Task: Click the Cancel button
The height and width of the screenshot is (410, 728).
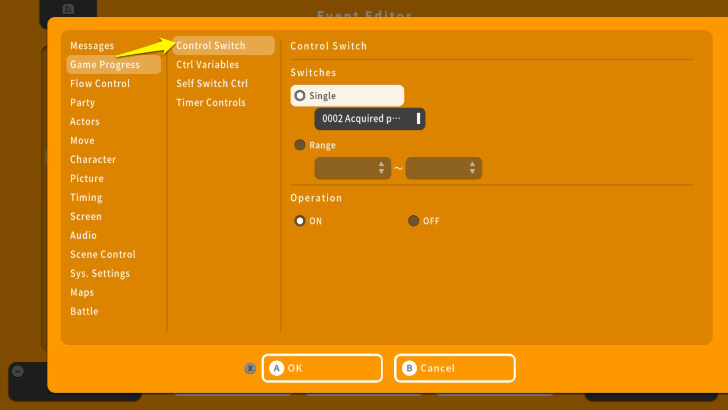Action: 455,368
